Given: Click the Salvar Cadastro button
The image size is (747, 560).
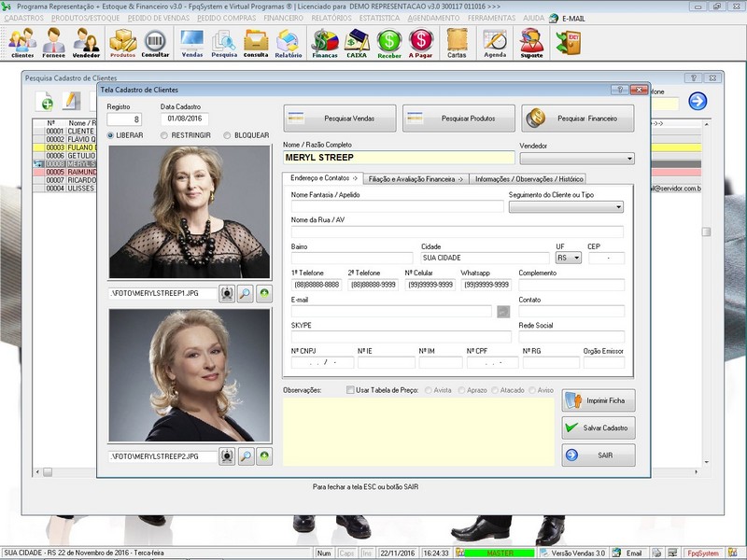Looking at the screenshot, I should pos(599,427).
